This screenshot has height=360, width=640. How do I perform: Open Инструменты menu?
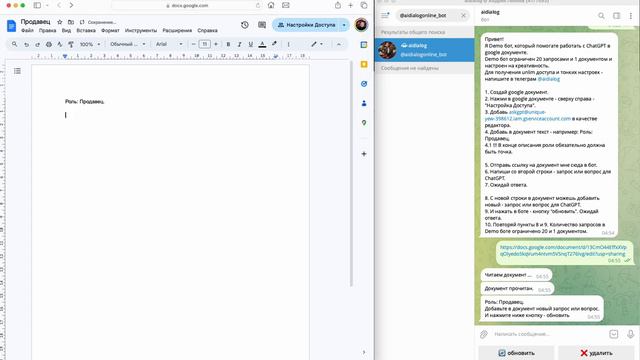tap(141, 31)
